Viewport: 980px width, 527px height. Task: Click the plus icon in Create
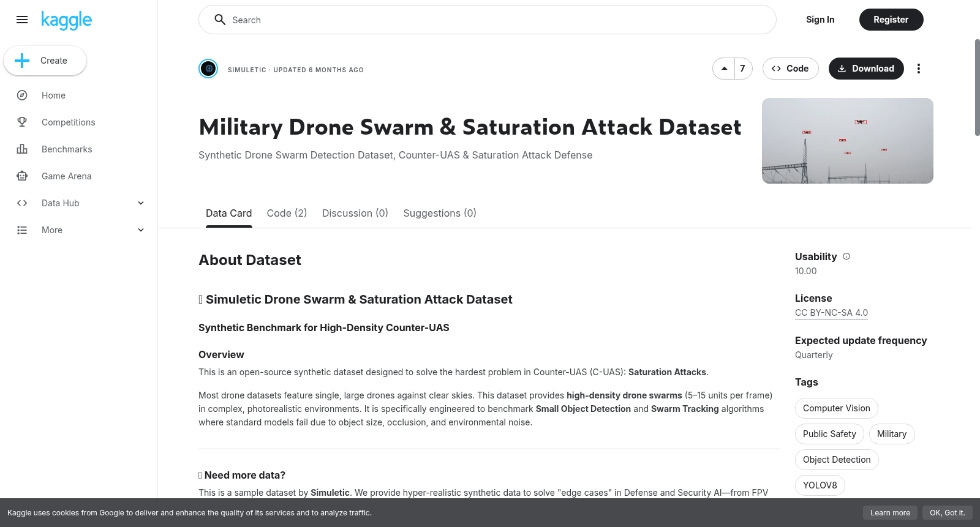click(22, 61)
